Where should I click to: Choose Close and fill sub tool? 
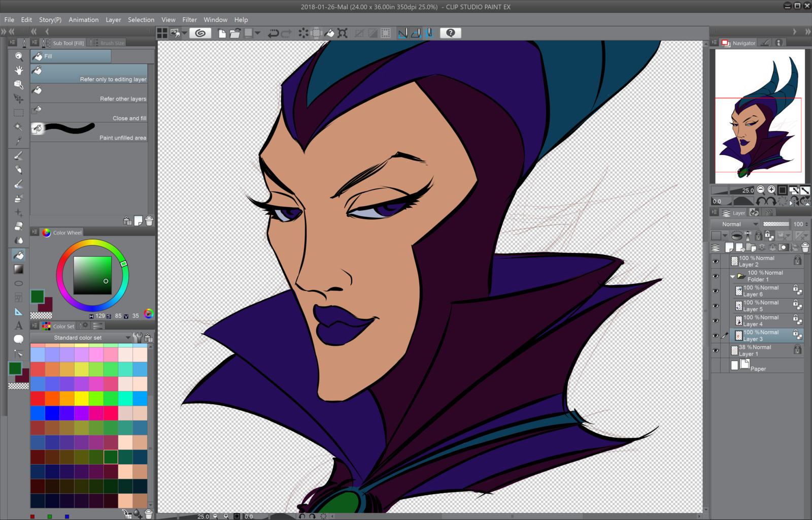point(89,113)
